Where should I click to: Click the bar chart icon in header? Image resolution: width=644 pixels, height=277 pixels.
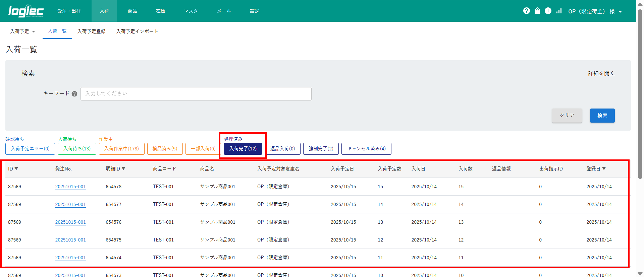[559, 11]
